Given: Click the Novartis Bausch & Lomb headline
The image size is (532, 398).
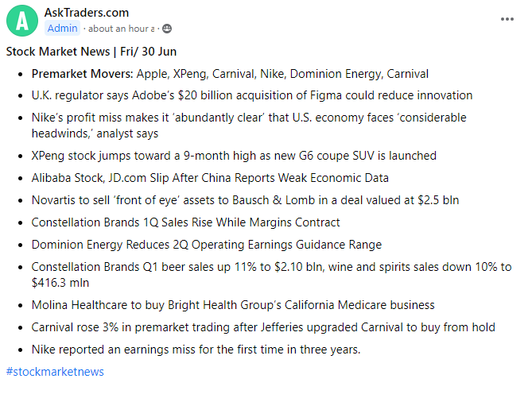Looking at the screenshot, I should coord(245,200).
